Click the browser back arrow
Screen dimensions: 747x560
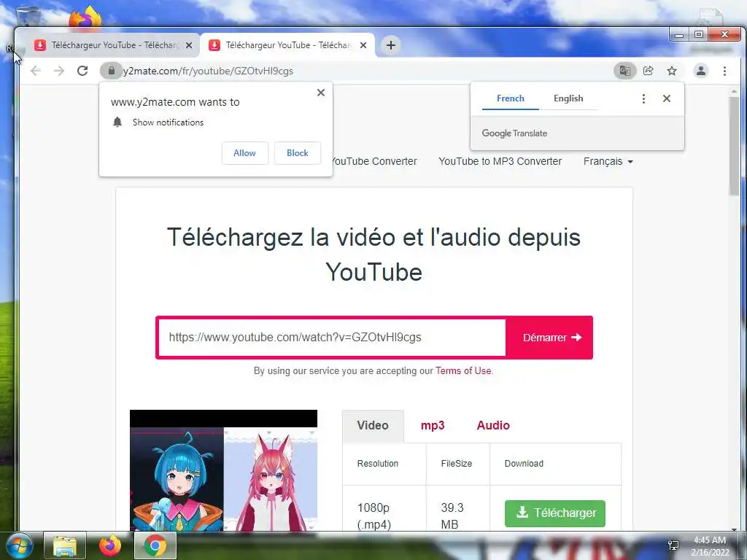[x=36, y=71]
